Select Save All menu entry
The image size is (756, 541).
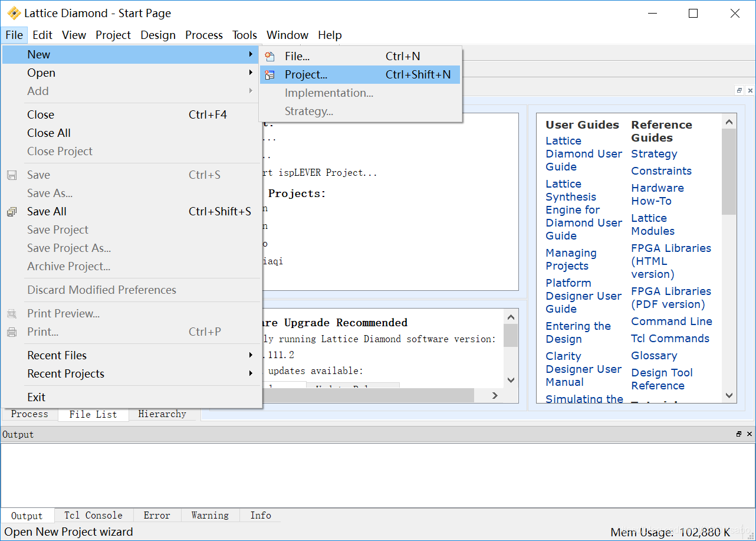click(x=131, y=212)
